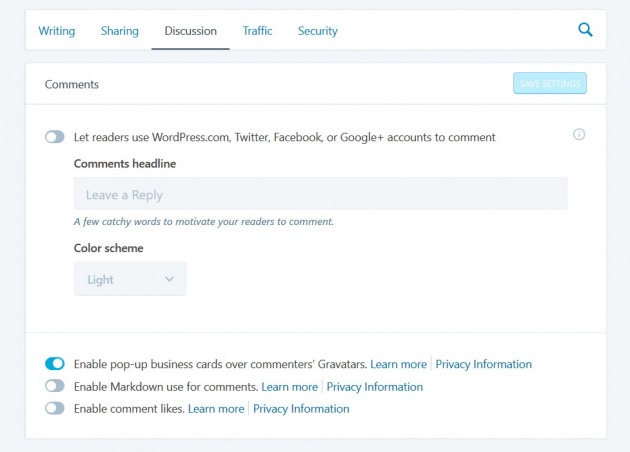Open Privacy Information for comment likes
630x452 pixels.
[301, 408]
